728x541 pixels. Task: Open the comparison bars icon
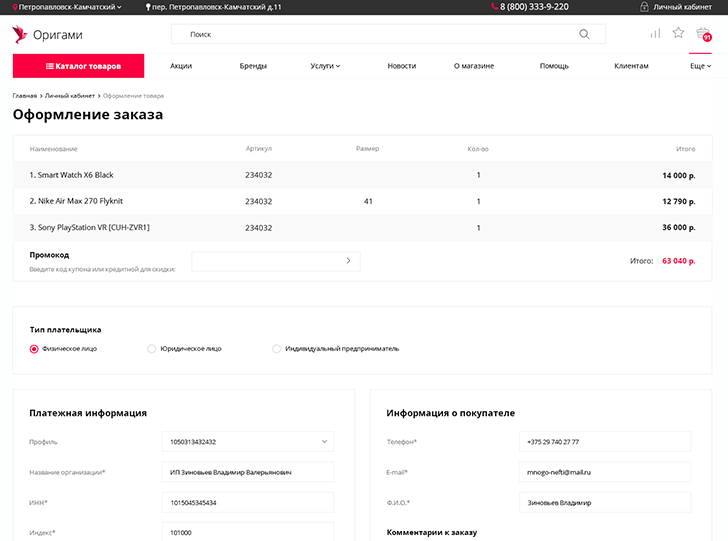tap(655, 33)
